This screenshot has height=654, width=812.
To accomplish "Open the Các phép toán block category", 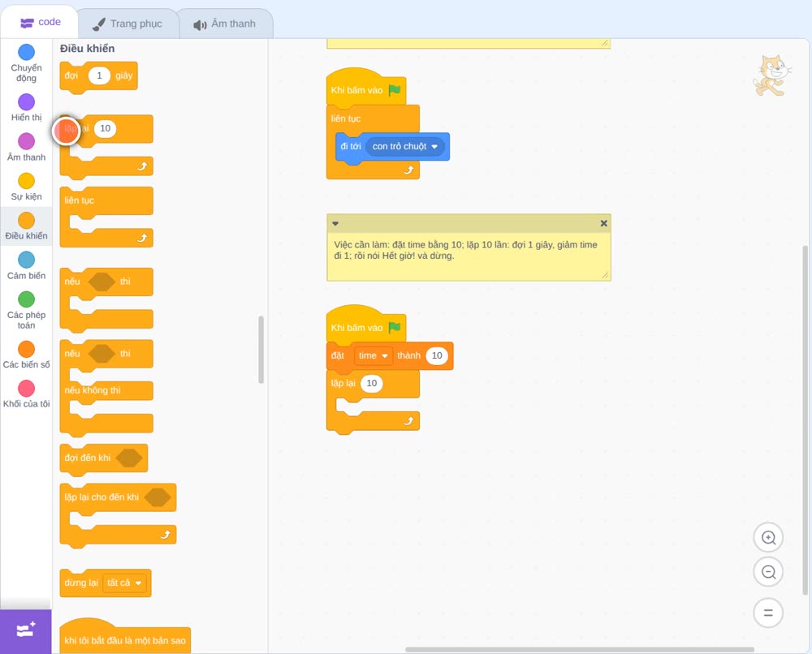I will click(x=26, y=311).
